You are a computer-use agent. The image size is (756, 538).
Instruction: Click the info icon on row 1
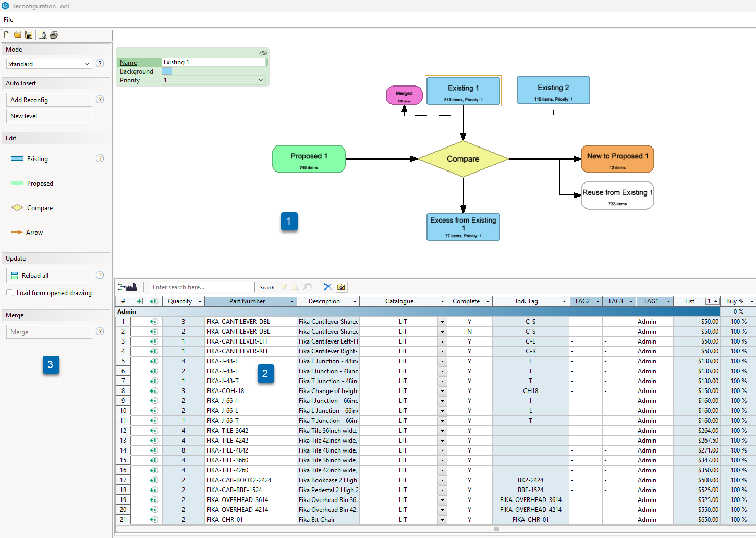(x=154, y=322)
